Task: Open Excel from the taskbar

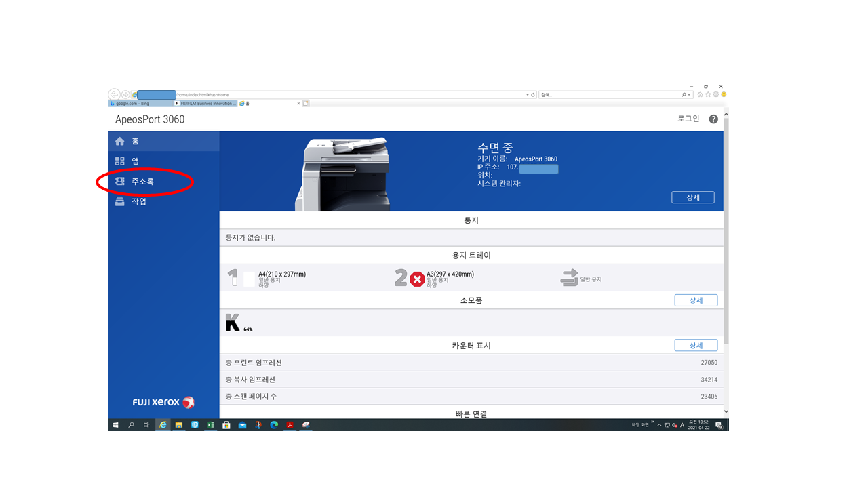Action: coord(210,425)
